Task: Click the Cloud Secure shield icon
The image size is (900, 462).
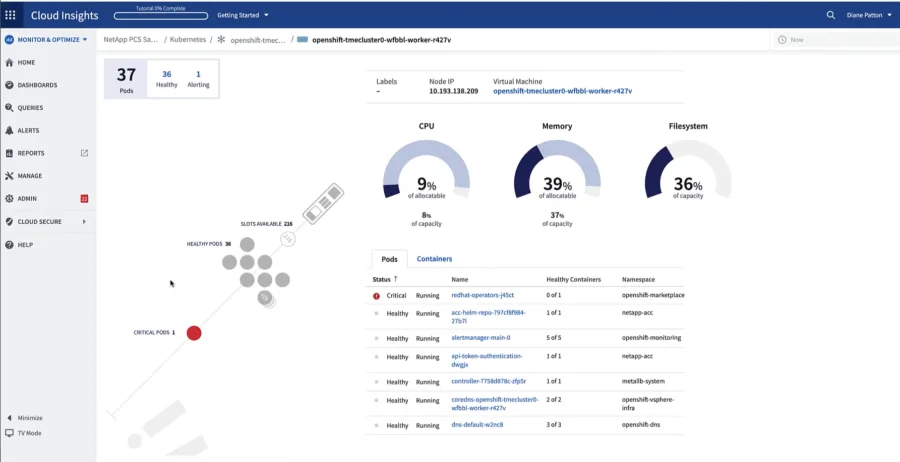Action: pos(9,222)
